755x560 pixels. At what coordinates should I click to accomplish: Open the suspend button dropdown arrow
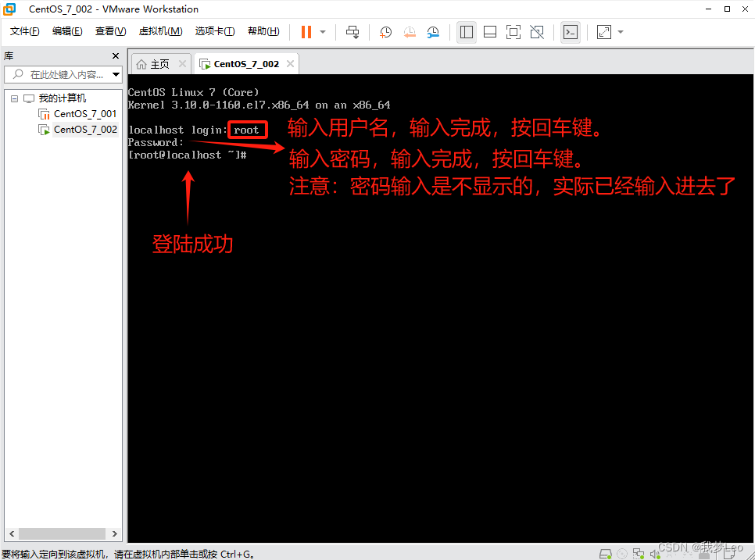tap(320, 32)
